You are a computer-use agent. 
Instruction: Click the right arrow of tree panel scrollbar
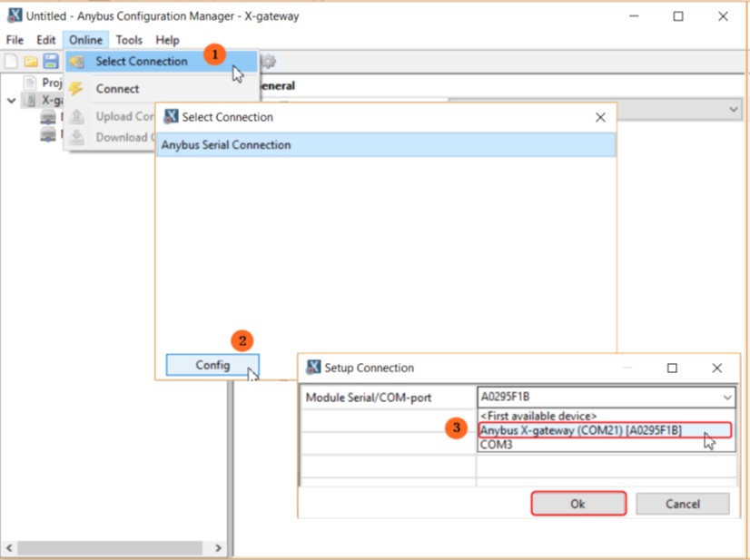pos(218,547)
